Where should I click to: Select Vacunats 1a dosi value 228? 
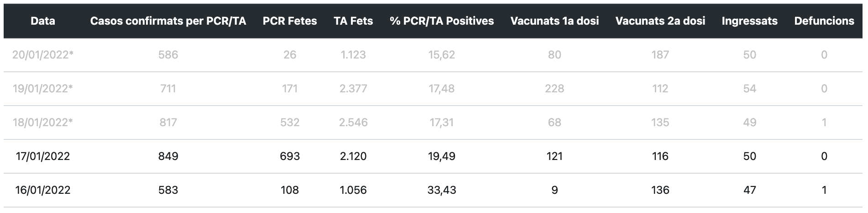(x=554, y=89)
